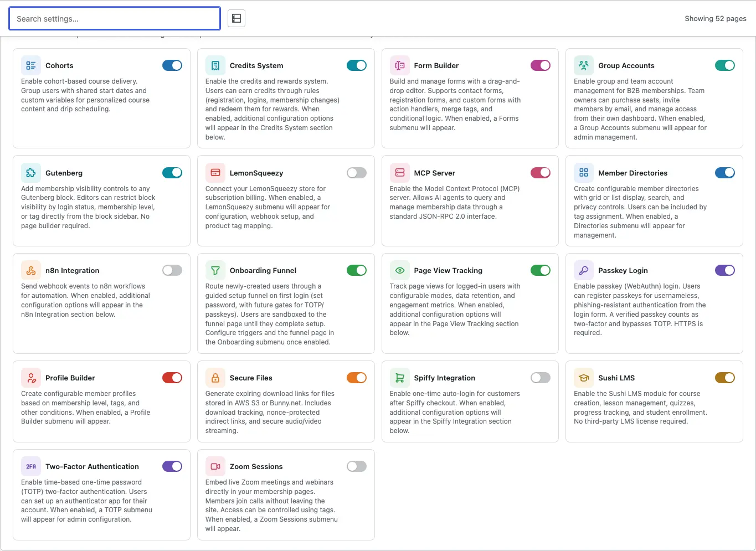Enable the LemonSqueezy toggle
Screen dimensions: 756x551
tap(357, 173)
